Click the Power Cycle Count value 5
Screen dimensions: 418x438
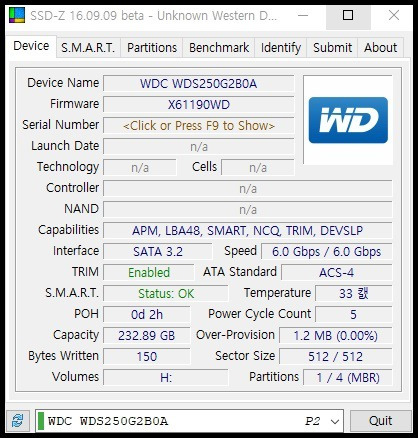click(354, 315)
